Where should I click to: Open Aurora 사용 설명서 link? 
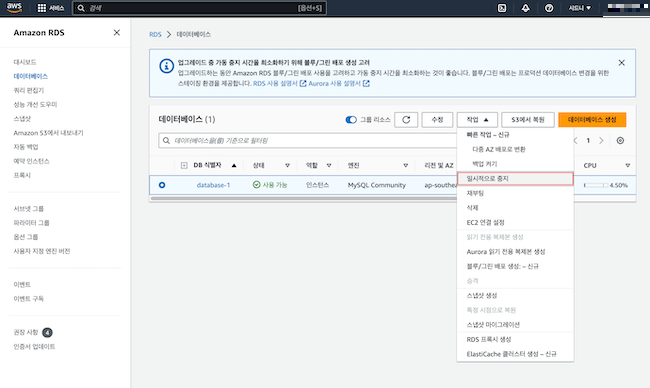pyautogui.click(x=339, y=84)
